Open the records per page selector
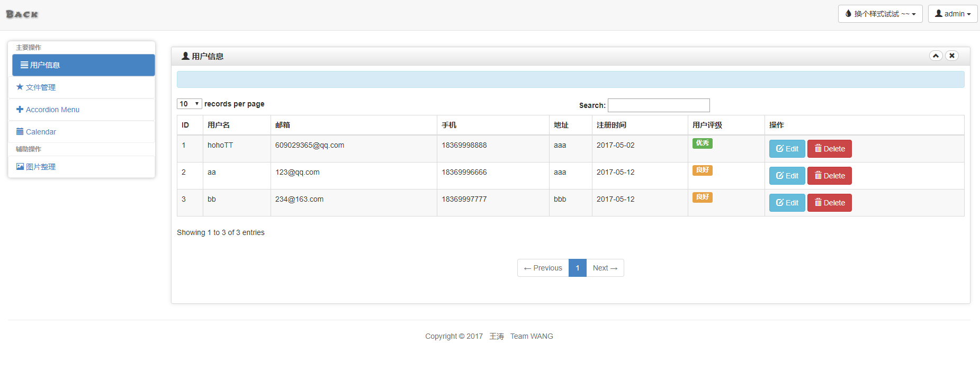This screenshot has width=980, height=388. pos(189,104)
